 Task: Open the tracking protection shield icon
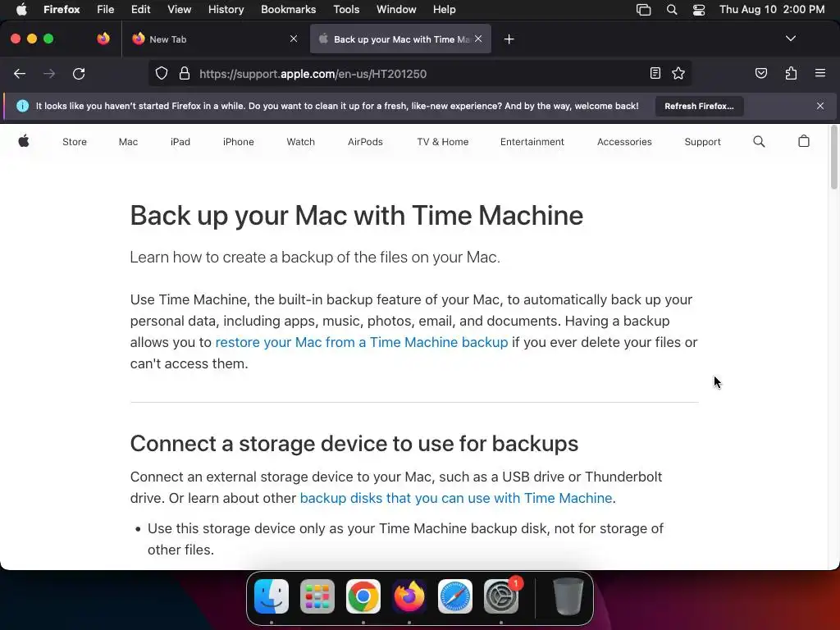pos(162,73)
